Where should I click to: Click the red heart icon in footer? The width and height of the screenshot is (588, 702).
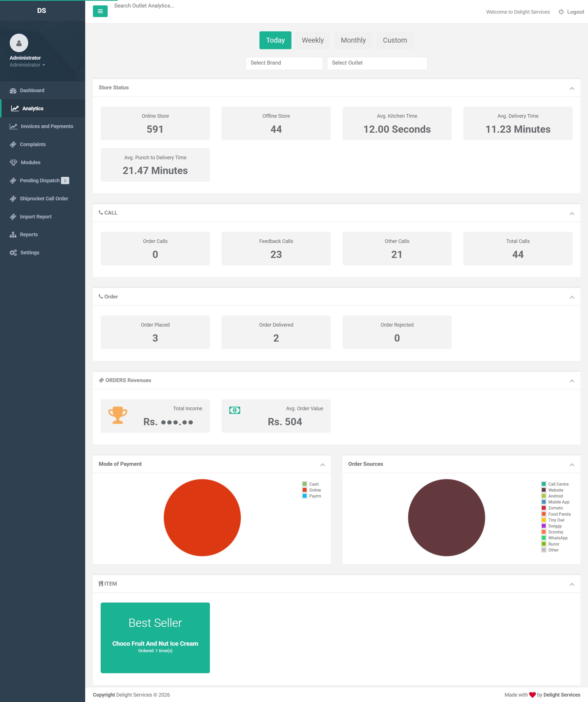pos(532,695)
